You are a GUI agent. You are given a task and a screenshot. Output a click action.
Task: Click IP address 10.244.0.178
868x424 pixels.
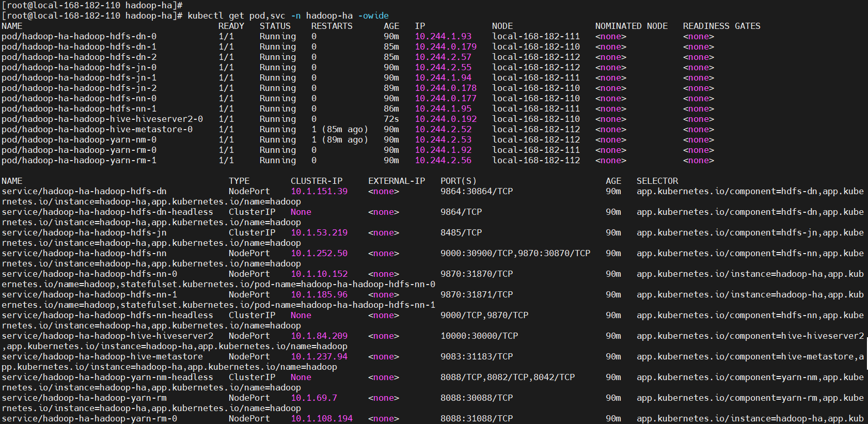tap(446, 88)
